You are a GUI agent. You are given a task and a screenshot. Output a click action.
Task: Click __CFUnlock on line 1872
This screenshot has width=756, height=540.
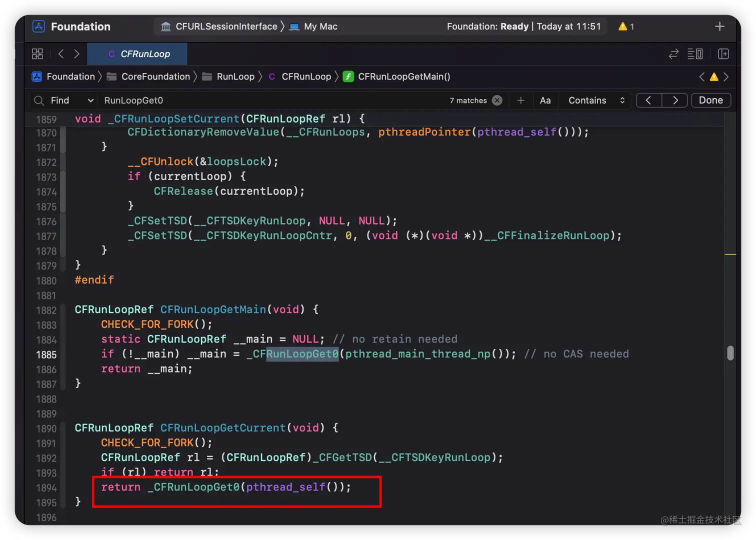tap(160, 161)
